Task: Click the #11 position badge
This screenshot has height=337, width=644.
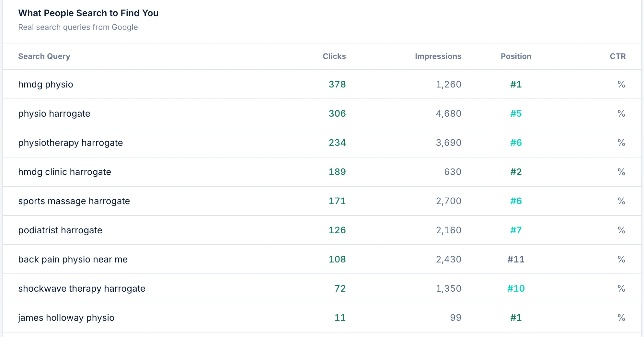Action: (516, 259)
